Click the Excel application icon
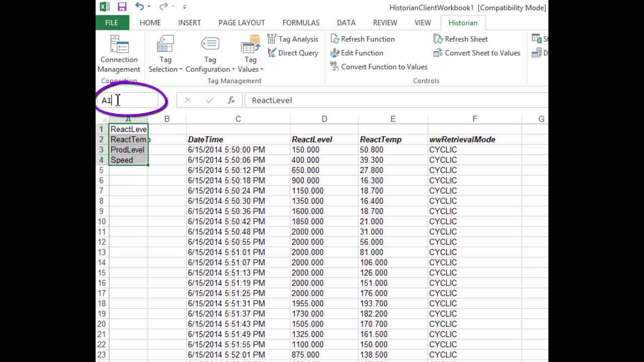This screenshot has height=362, width=644. pyautogui.click(x=104, y=7)
